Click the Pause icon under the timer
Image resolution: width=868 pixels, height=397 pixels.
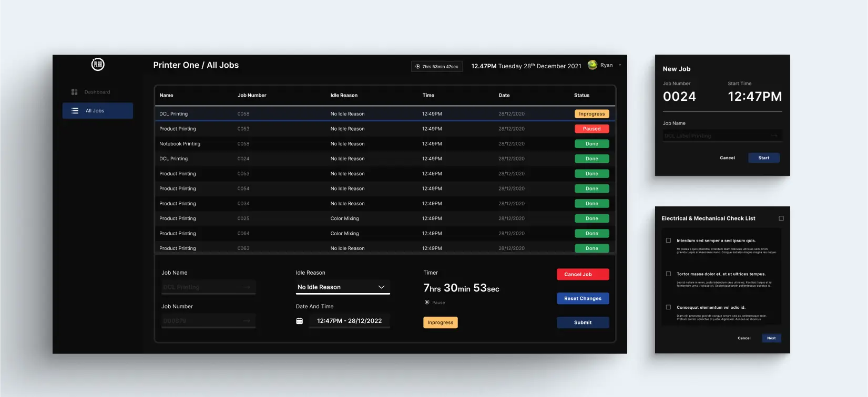pyautogui.click(x=427, y=302)
